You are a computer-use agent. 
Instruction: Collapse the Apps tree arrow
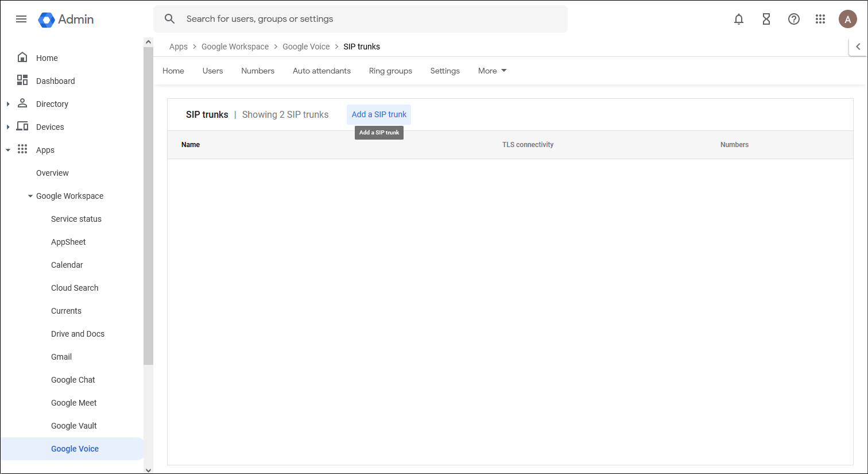8,150
